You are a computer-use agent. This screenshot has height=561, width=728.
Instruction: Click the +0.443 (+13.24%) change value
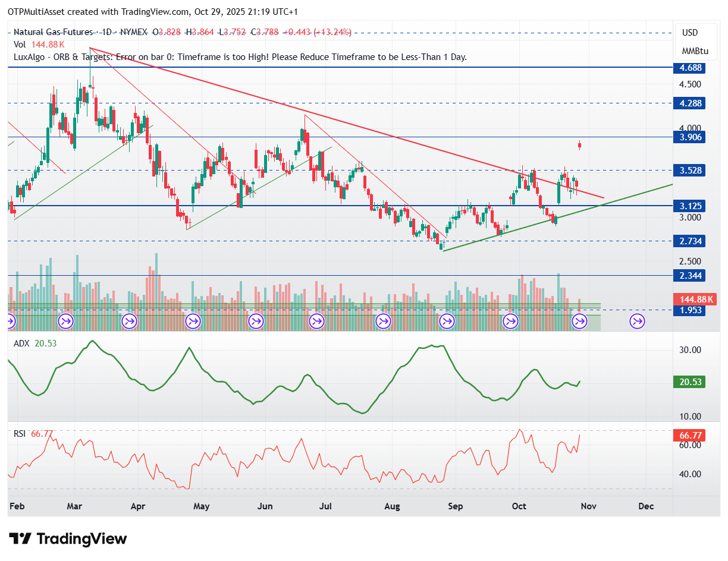pos(316,32)
